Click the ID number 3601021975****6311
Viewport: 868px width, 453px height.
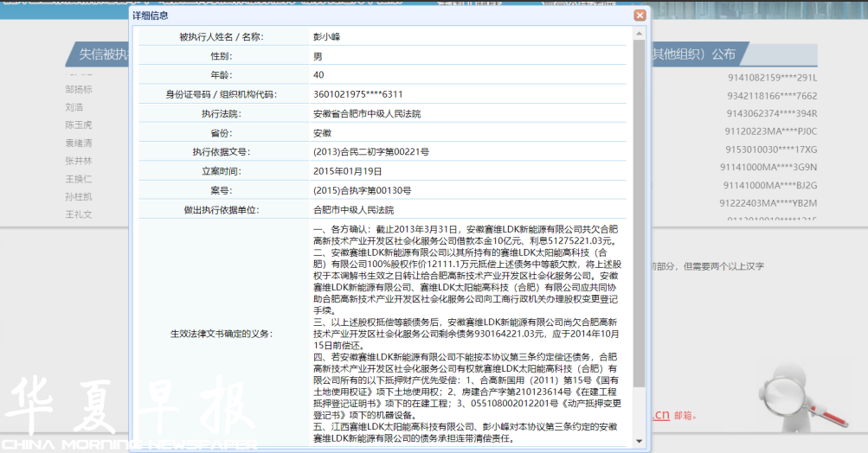coord(357,94)
